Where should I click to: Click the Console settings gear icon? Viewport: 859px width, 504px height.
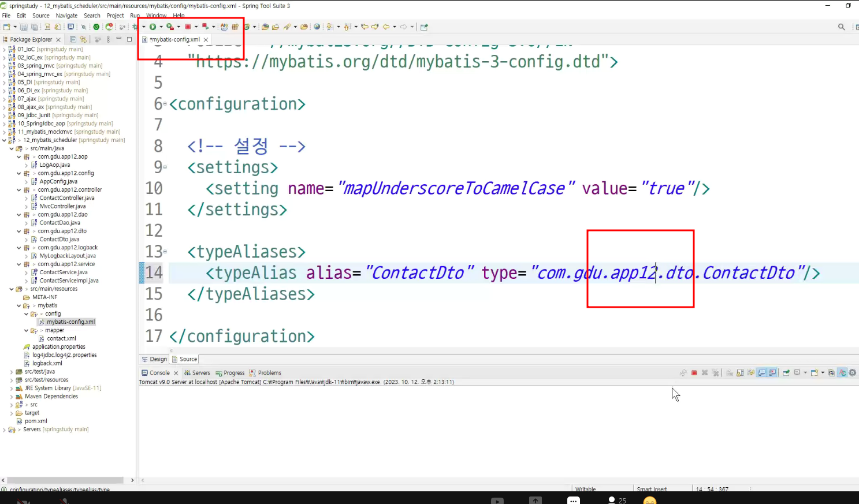point(853,373)
